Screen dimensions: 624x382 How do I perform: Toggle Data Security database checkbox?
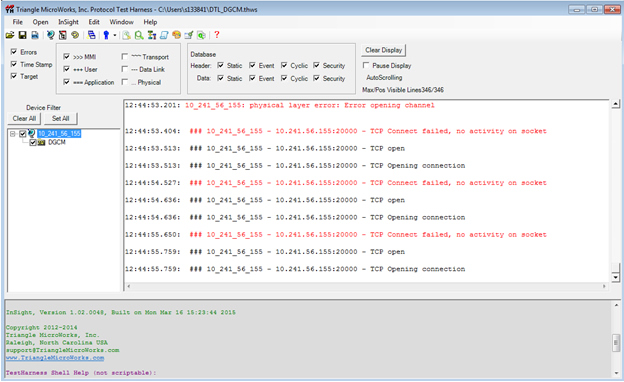(x=316, y=78)
